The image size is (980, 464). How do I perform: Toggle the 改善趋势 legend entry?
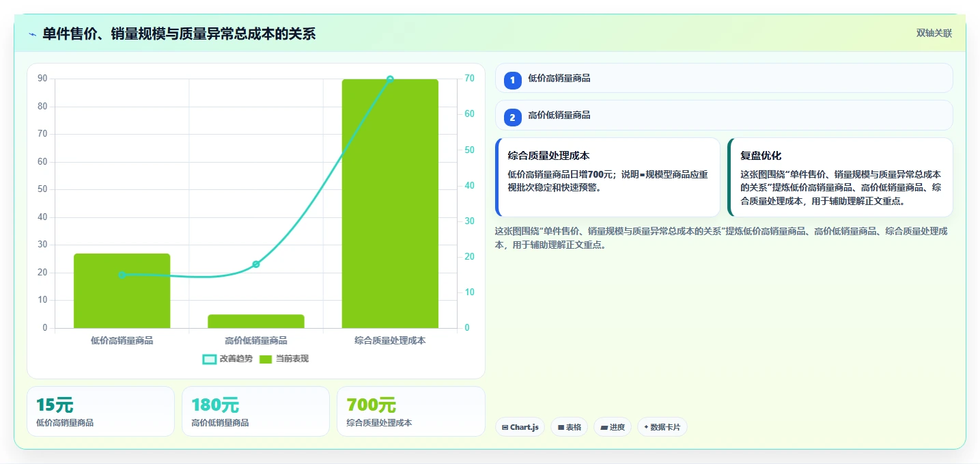[x=227, y=359]
